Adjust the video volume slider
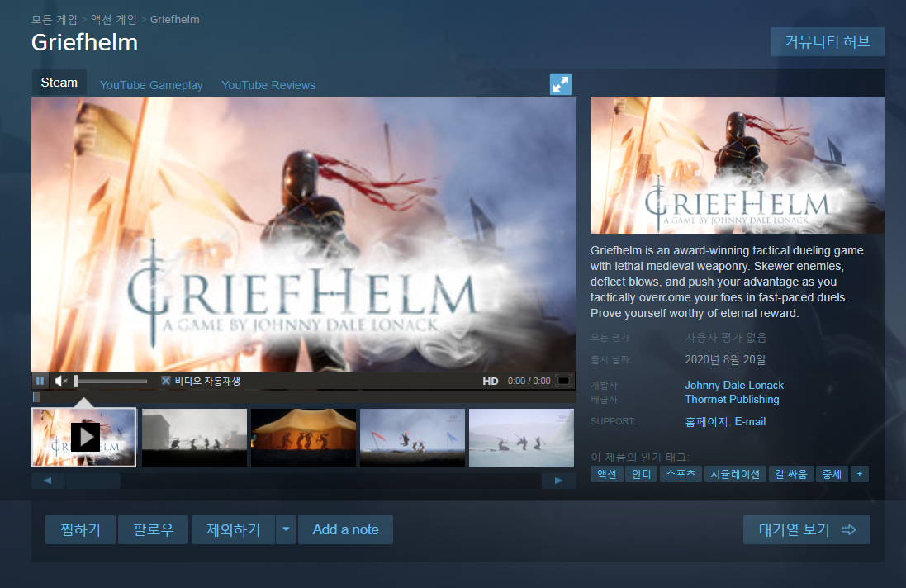The image size is (906, 588). click(111, 381)
